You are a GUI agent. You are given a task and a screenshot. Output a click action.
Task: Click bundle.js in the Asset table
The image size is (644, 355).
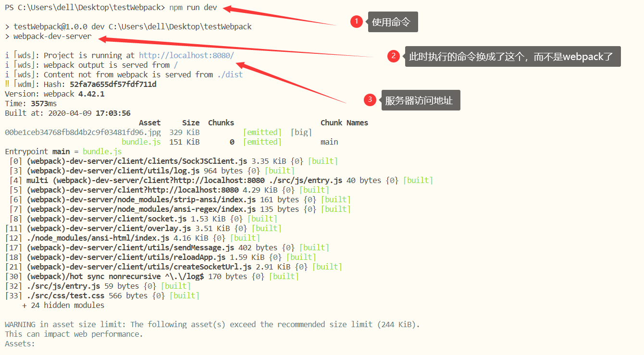click(x=141, y=142)
